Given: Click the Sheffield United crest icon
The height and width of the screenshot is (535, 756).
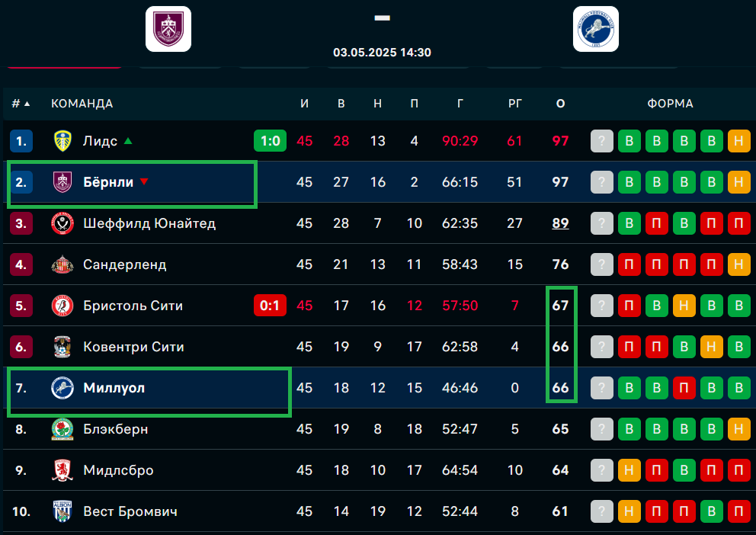Looking at the screenshot, I should [x=62, y=223].
